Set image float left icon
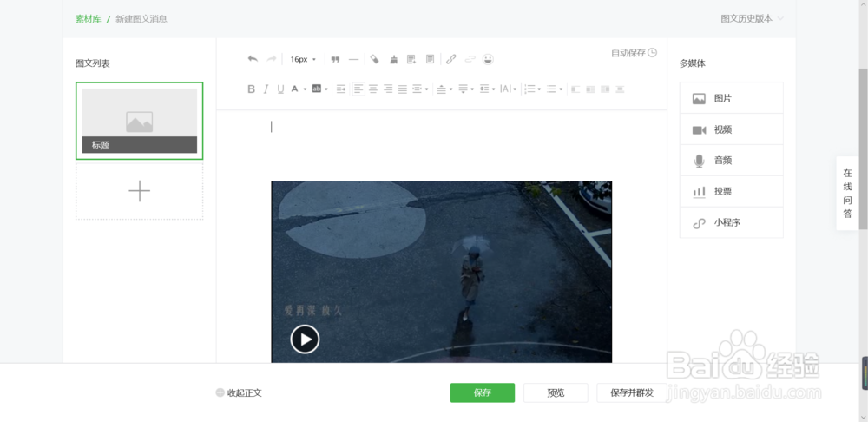 (x=590, y=89)
